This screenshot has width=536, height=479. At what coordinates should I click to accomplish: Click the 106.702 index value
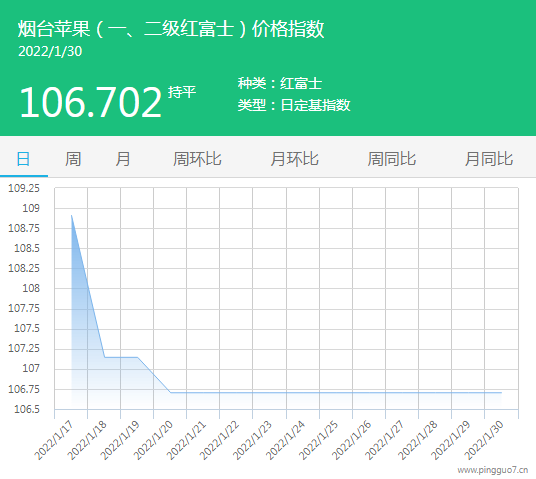coord(90,102)
